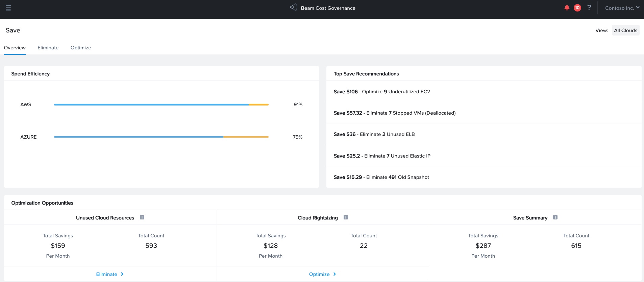Switch to the Eliminate tab
Image resolution: width=644 pixels, height=282 pixels.
tap(48, 48)
